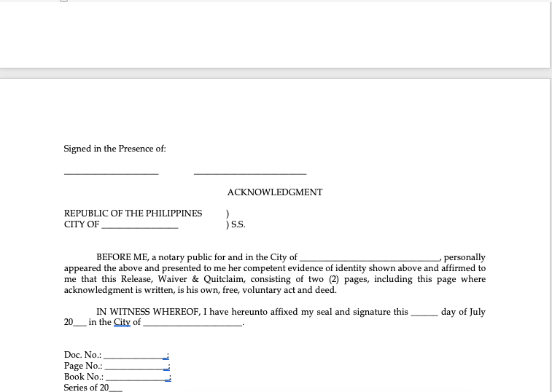Image resolution: width=552 pixels, height=392 pixels.
Task: Click the gray gap between the pages
Action: pyautogui.click(x=276, y=73)
